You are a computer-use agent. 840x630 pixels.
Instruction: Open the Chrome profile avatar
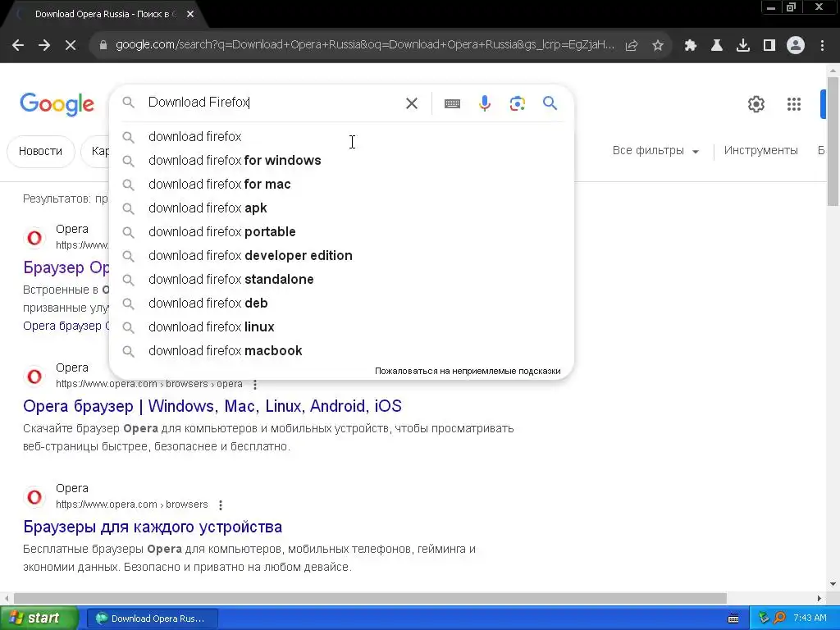point(796,45)
